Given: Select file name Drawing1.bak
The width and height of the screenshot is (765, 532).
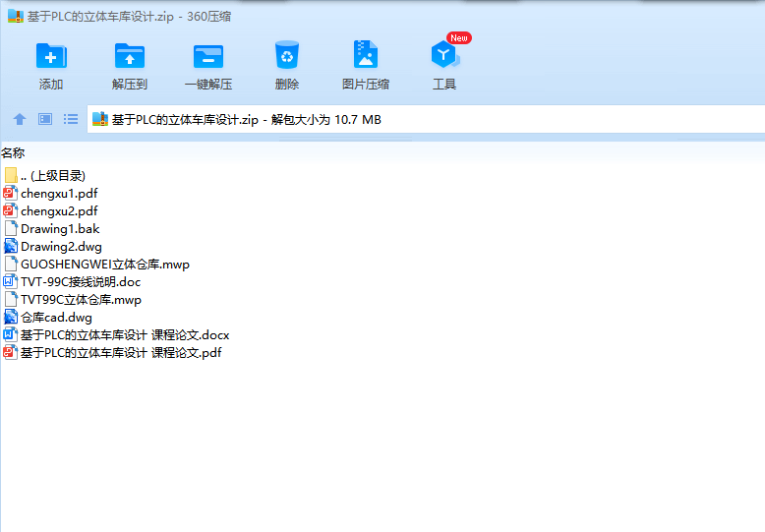Looking at the screenshot, I should click(x=60, y=229).
